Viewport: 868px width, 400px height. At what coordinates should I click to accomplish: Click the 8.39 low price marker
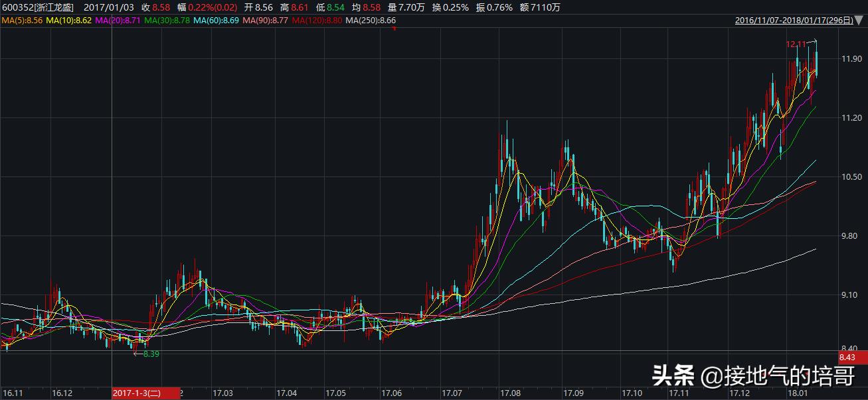click(149, 354)
